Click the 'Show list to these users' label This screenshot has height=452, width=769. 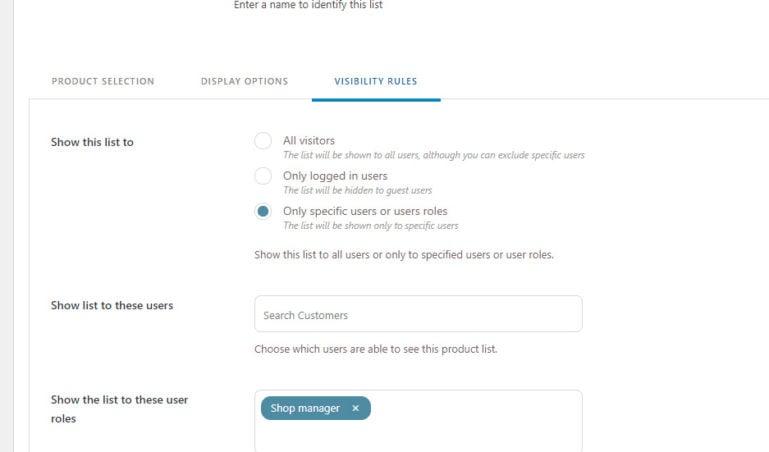tap(112, 305)
